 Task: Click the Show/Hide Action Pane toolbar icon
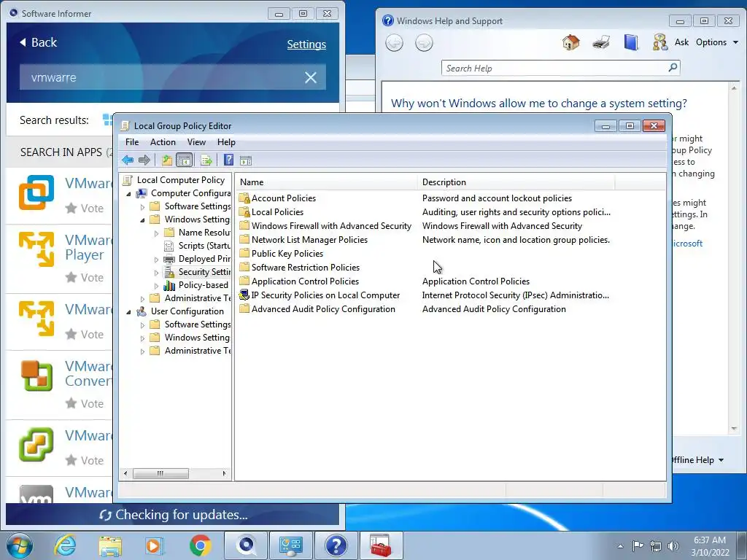pos(246,160)
